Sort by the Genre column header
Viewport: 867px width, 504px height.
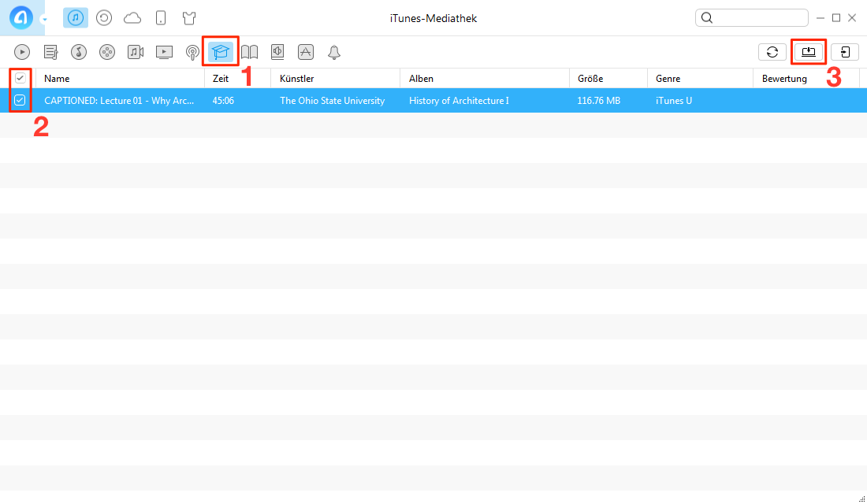[x=700, y=79]
